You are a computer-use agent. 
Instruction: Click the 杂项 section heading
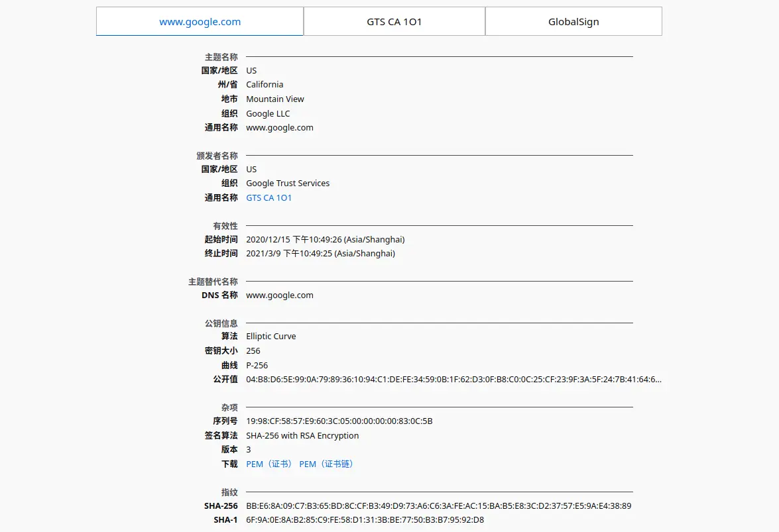point(229,407)
